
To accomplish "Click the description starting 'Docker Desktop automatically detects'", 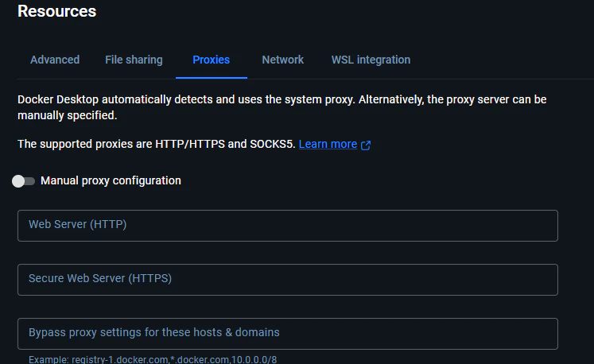I will (281, 107).
